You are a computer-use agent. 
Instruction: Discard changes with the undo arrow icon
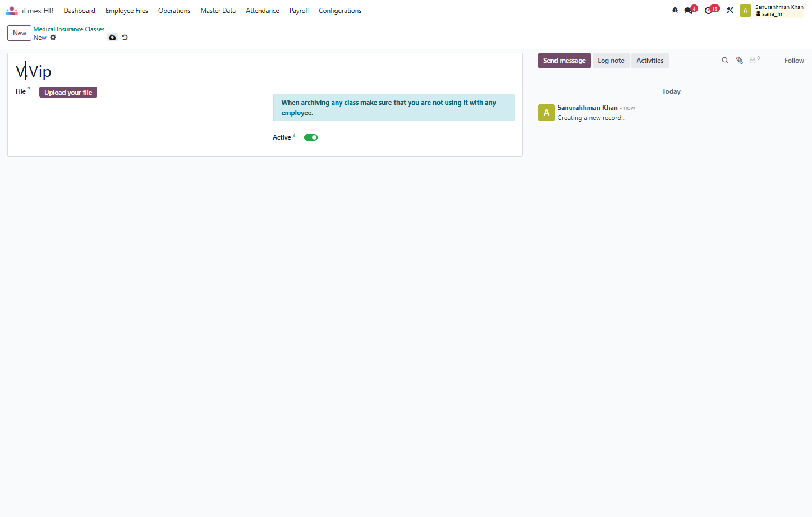point(125,38)
